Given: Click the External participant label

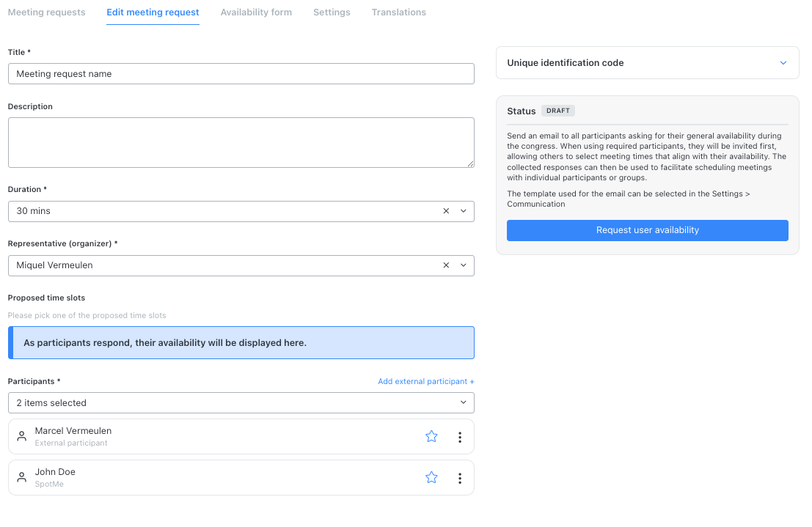Looking at the screenshot, I should [x=71, y=443].
